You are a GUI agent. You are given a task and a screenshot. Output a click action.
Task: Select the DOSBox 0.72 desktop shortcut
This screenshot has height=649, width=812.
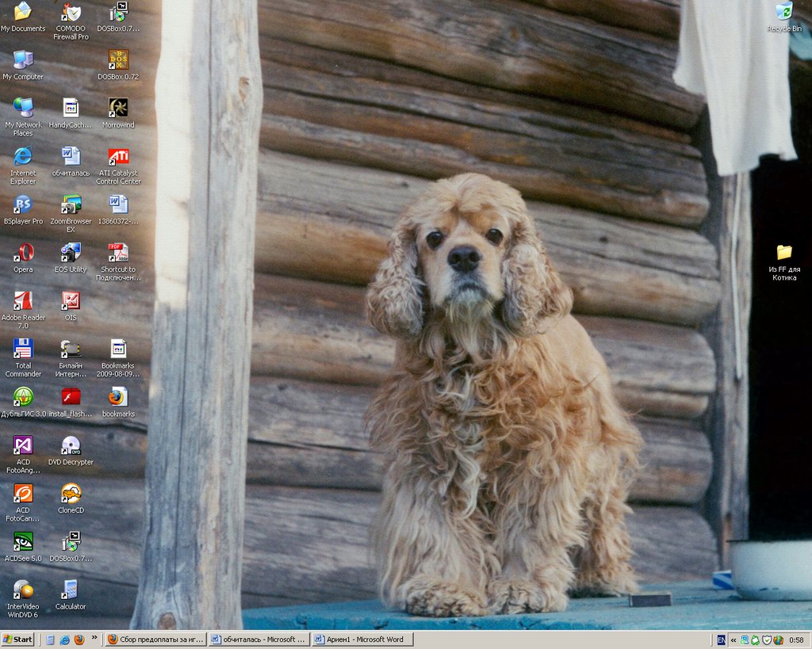[x=118, y=65]
